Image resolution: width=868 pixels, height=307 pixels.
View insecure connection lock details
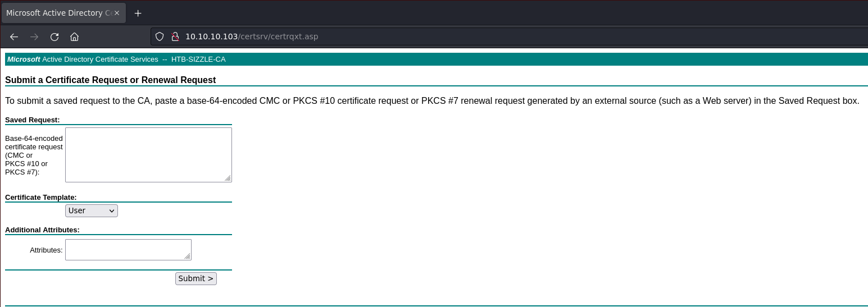[x=175, y=36]
